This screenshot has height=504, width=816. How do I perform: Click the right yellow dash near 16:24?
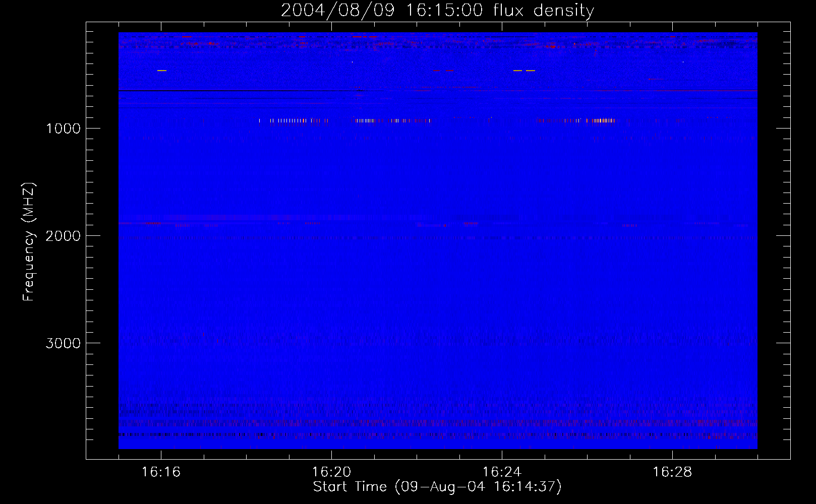coord(530,71)
